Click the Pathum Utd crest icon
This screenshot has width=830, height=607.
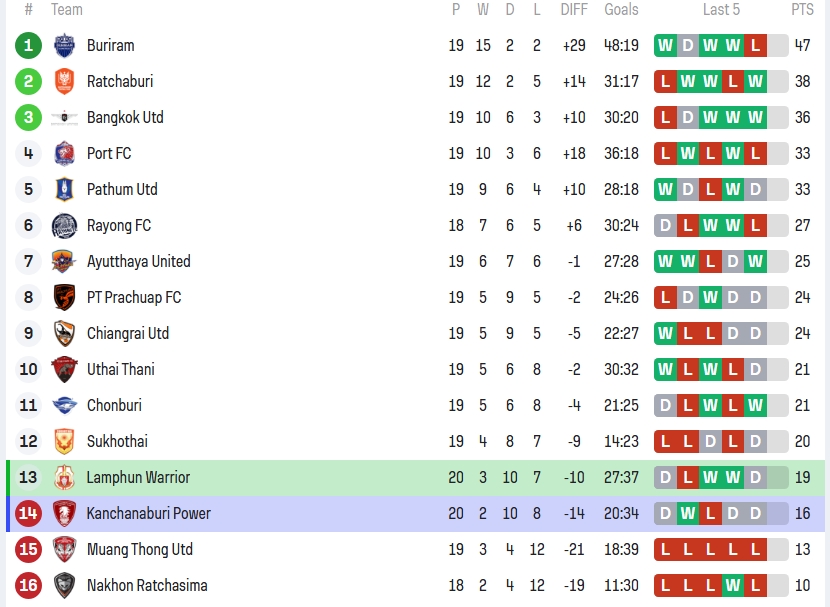tap(64, 189)
